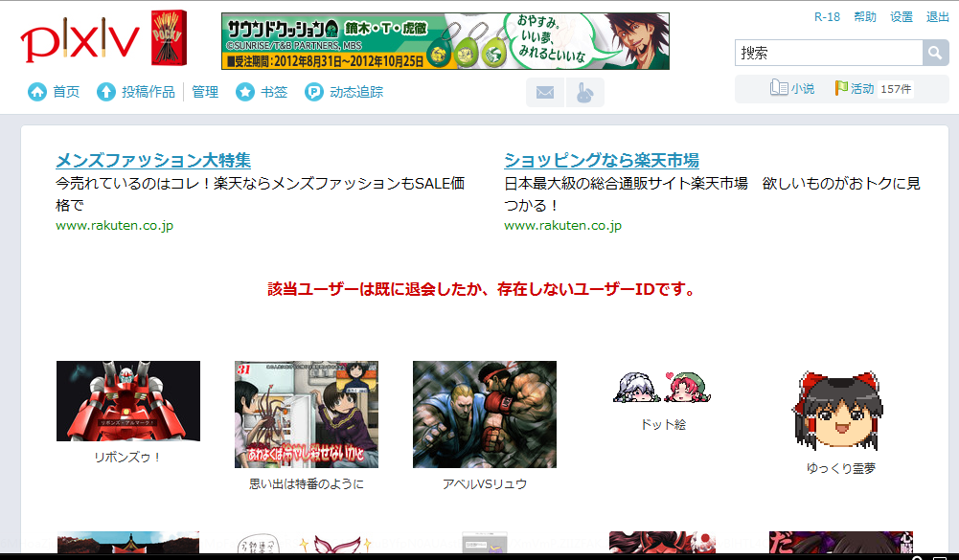Screen dimensions: 959x560
Task: Click the magnifying glass search button
Action: click(x=936, y=54)
